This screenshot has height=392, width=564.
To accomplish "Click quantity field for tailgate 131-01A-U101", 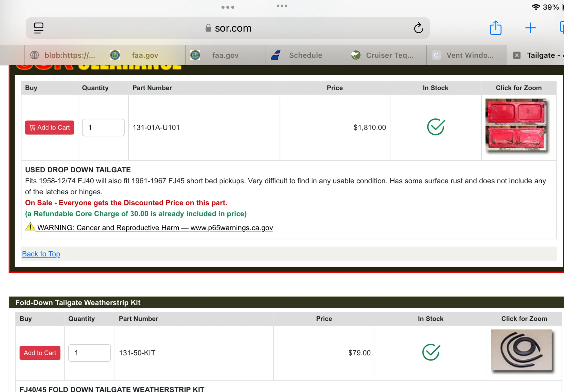I will pyautogui.click(x=103, y=127).
